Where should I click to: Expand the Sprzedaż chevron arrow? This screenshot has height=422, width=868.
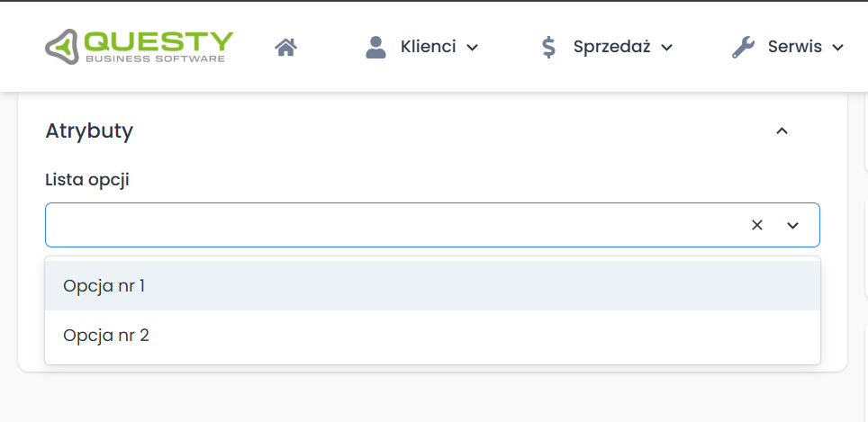point(666,48)
